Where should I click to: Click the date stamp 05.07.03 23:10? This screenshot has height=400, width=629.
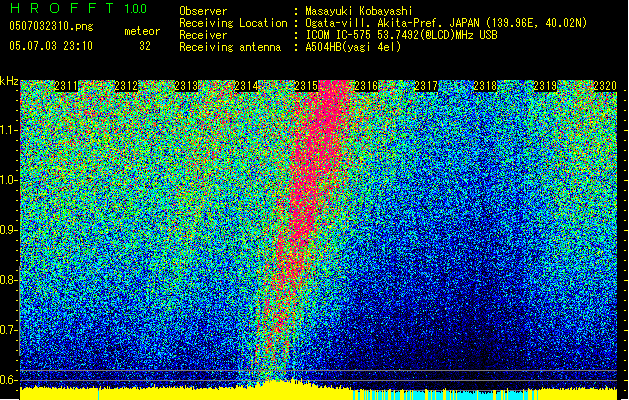(51, 46)
